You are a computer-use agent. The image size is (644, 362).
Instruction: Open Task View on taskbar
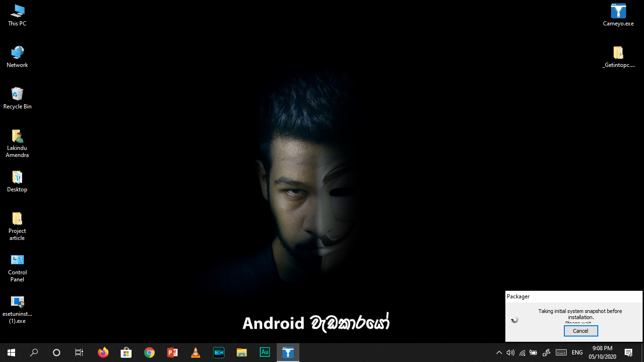79,353
